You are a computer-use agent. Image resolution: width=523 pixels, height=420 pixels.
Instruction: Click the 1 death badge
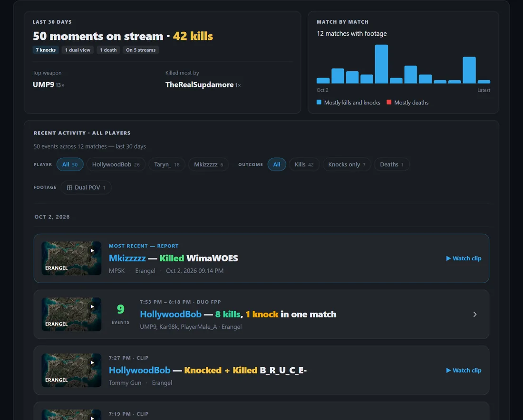(x=108, y=50)
